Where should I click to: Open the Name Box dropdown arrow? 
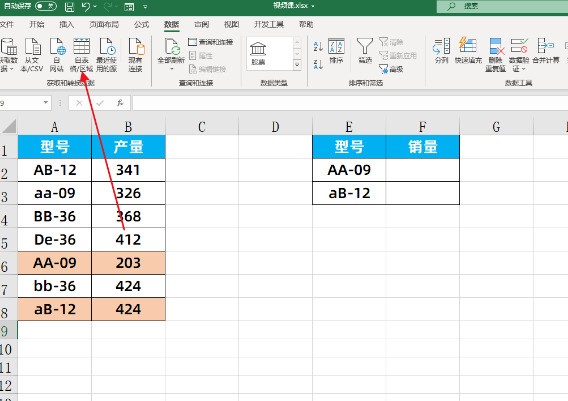[46, 103]
